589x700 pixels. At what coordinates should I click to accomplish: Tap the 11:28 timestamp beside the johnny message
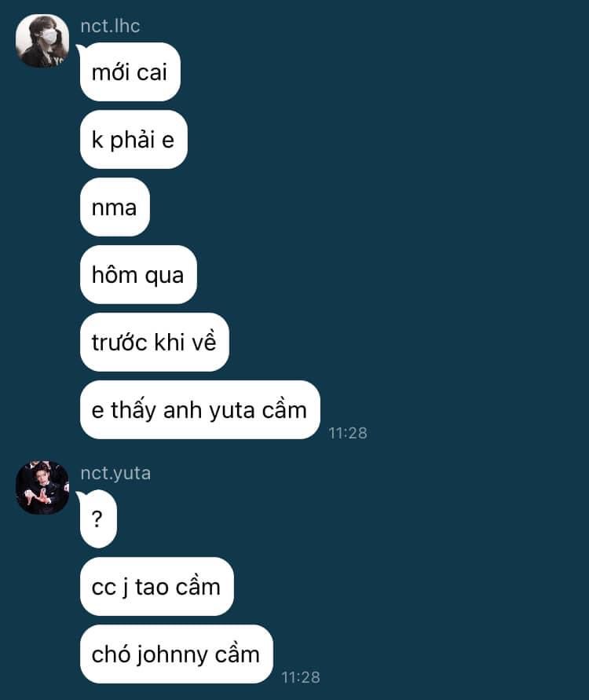pyautogui.click(x=301, y=677)
